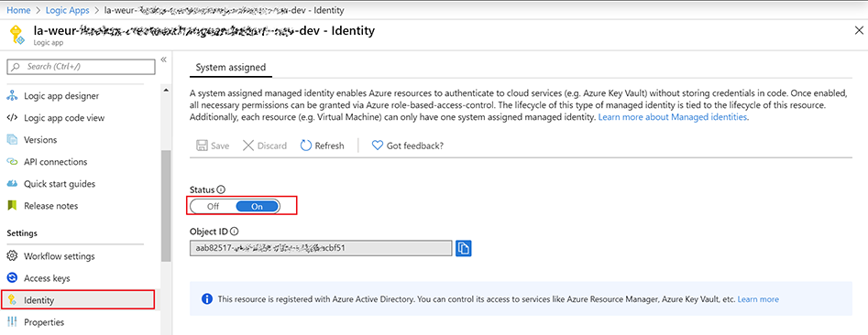Screen dimensions: 868x335
Task: Set Status toggle to On
Action: (x=257, y=206)
